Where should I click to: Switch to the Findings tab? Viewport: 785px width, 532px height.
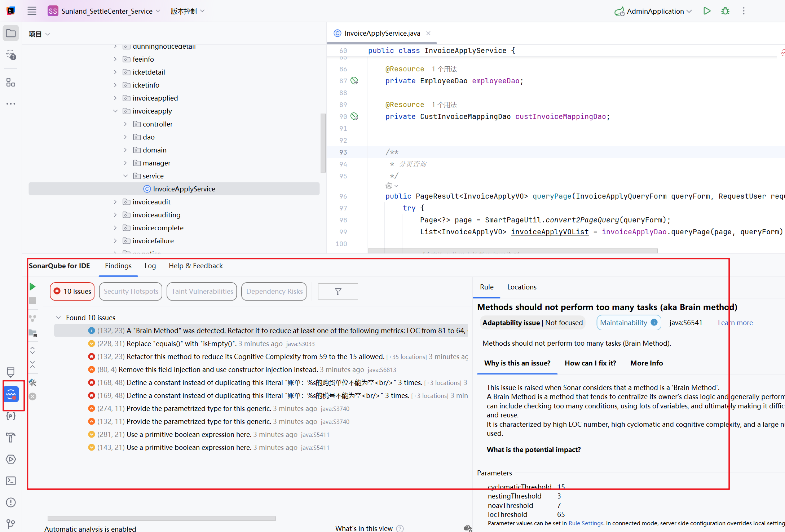tap(118, 266)
